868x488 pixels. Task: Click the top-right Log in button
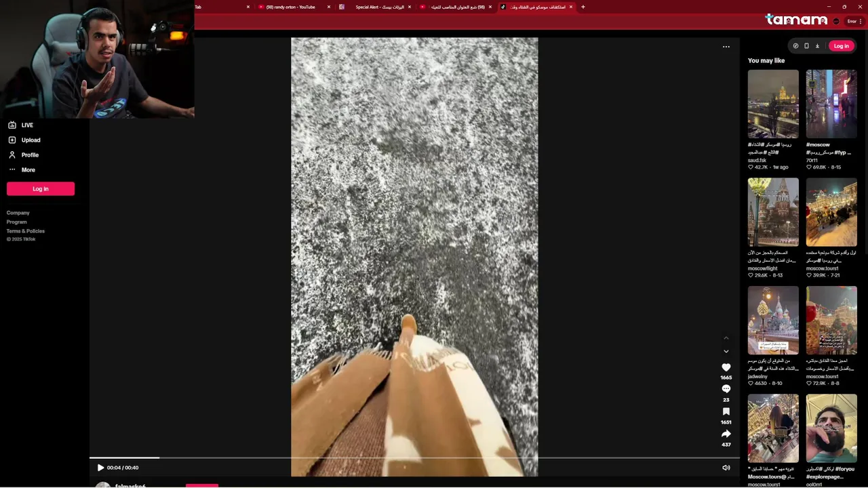point(841,46)
